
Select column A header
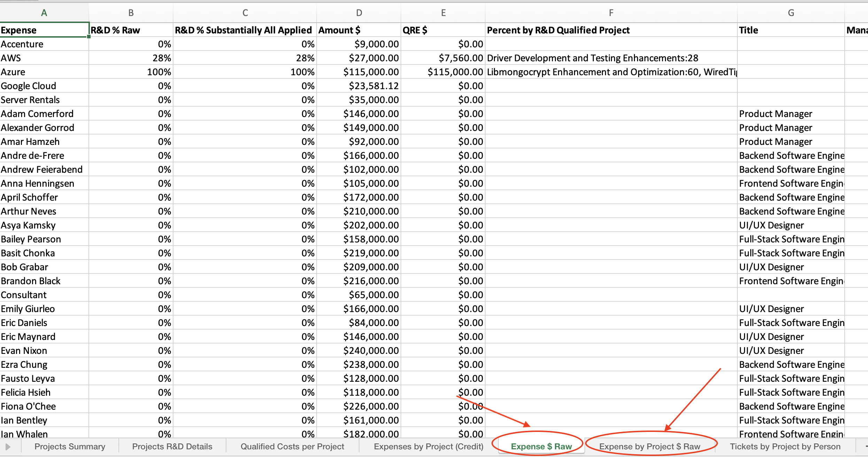click(44, 13)
